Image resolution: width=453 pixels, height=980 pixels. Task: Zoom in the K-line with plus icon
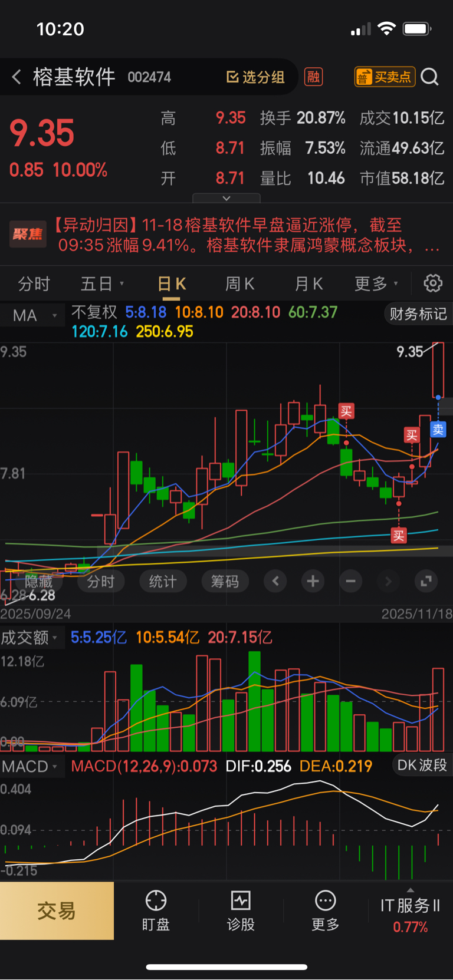313,582
